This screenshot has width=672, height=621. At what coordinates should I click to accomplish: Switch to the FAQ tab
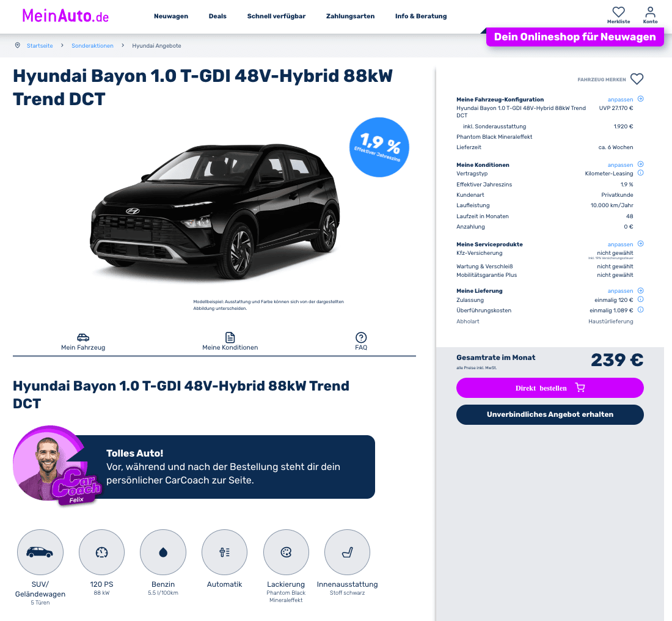pyautogui.click(x=361, y=342)
